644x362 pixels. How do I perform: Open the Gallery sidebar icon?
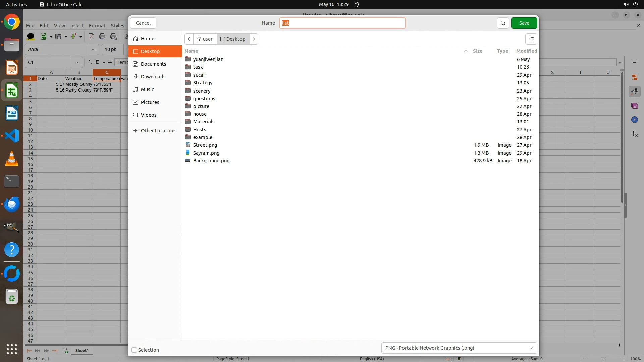tap(634, 106)
